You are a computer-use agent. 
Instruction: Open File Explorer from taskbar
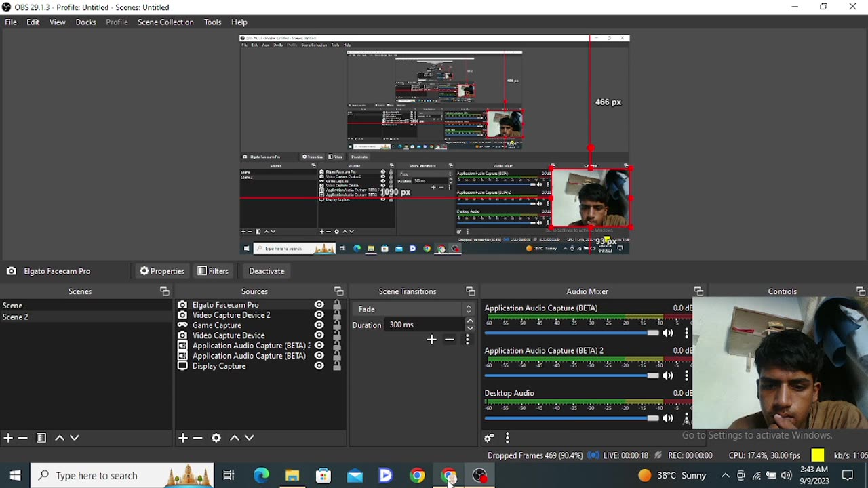tap(292, 476)
